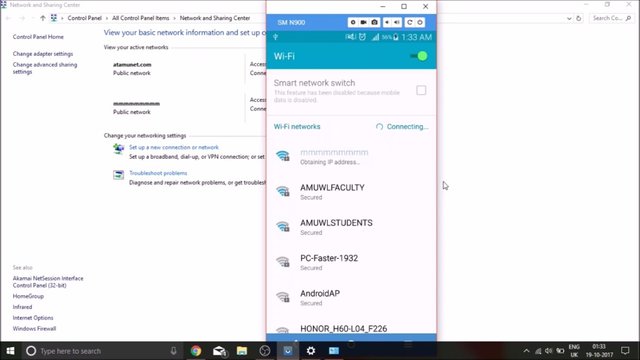
Task: Click the Troubleshoot problems link
Action: point(158,173)
